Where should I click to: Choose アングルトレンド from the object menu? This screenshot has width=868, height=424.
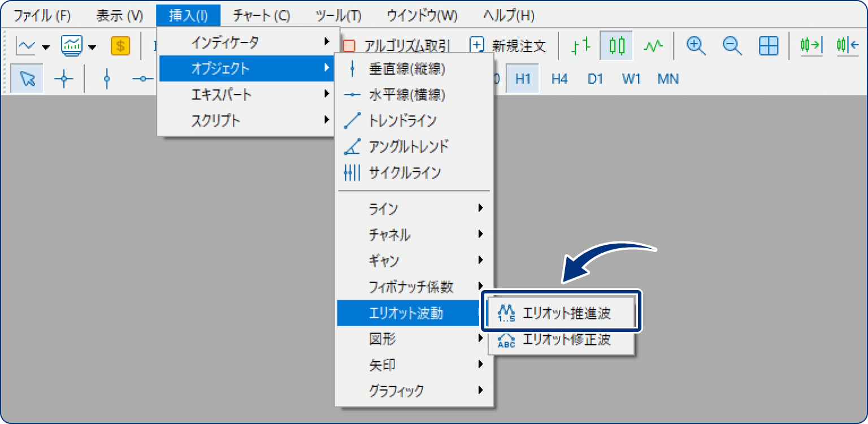pos(414,146)
